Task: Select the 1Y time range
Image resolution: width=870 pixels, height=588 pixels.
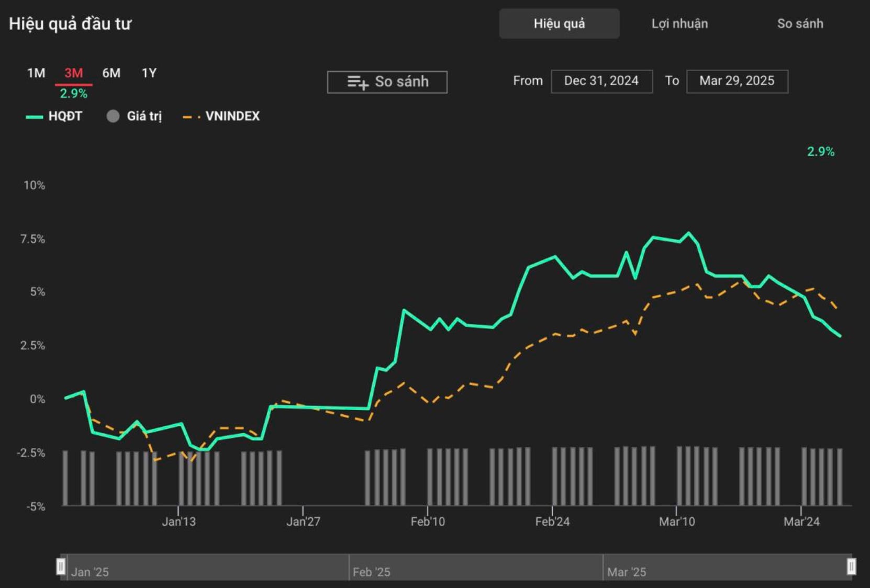Action: 149,73
